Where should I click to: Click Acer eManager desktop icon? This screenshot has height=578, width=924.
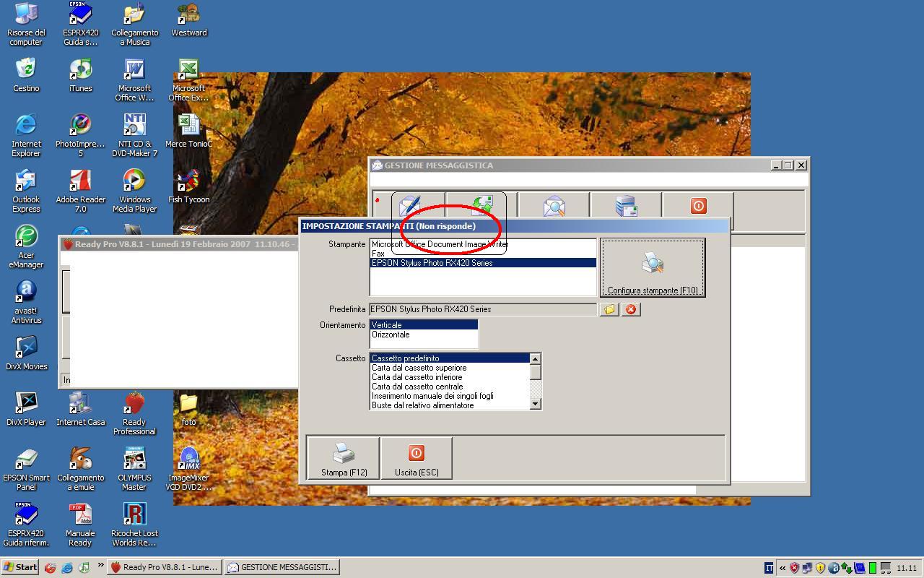[x=26, y=246]
